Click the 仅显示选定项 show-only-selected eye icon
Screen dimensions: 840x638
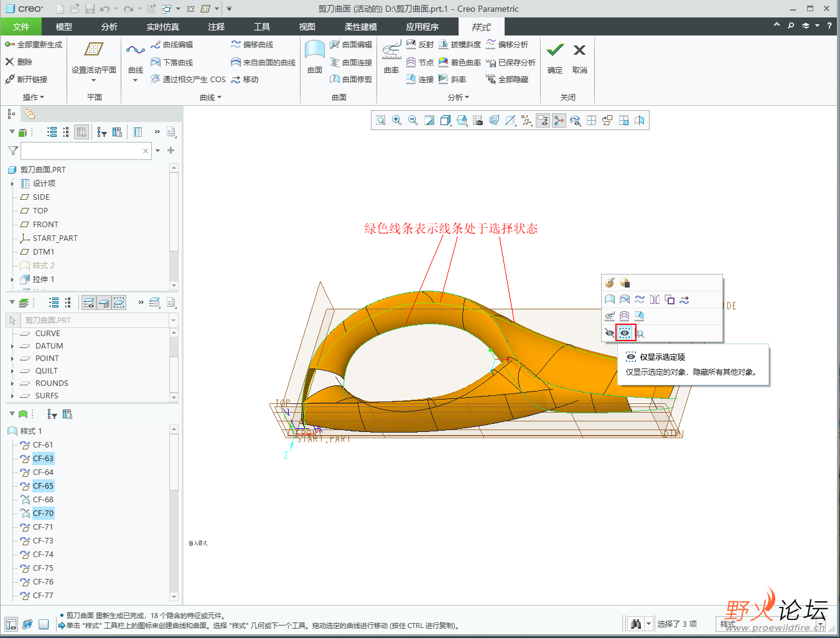coord(625,333)
